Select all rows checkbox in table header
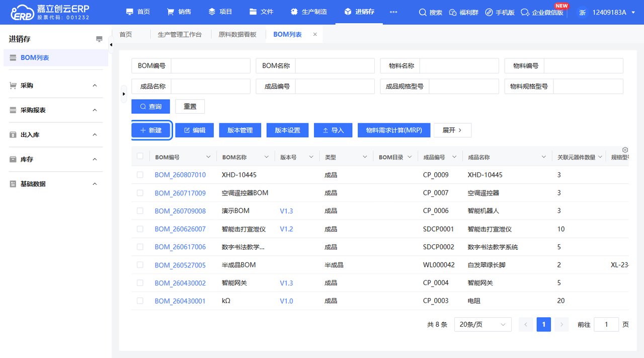Image resolution: width=644 pixels, height=358 pixels. pyautogui.click(x=140, y=157)
